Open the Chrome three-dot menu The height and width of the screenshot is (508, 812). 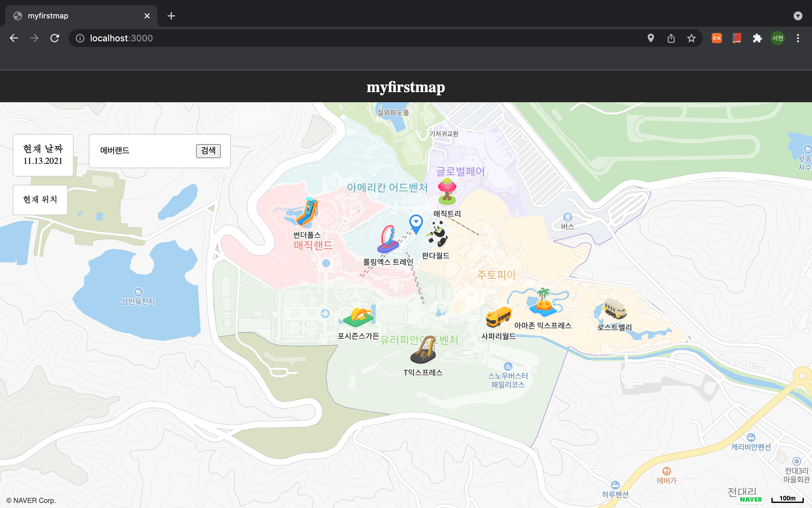(798, 38)
